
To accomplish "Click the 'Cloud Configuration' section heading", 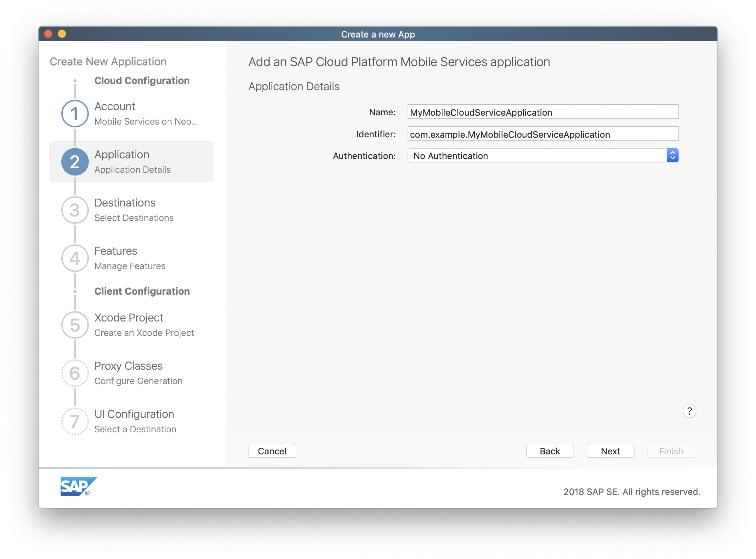I will click(x=142, y=81).
